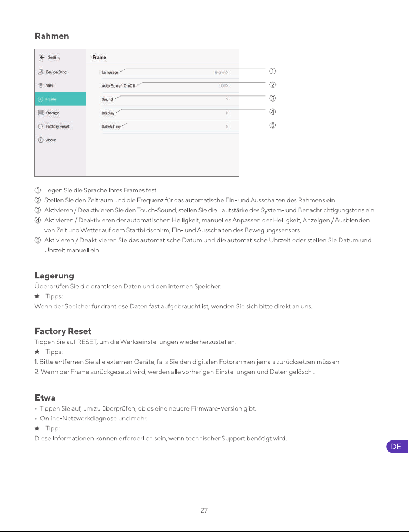The width and height of the screenshot is (409, 532).
Task: Open the Language English dropdown value
Action: click(221, 72)
